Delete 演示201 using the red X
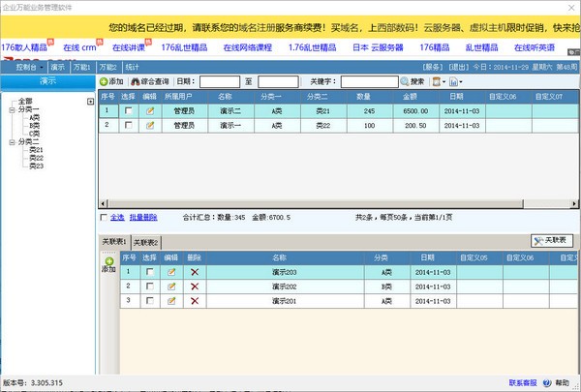 point(196,301)
